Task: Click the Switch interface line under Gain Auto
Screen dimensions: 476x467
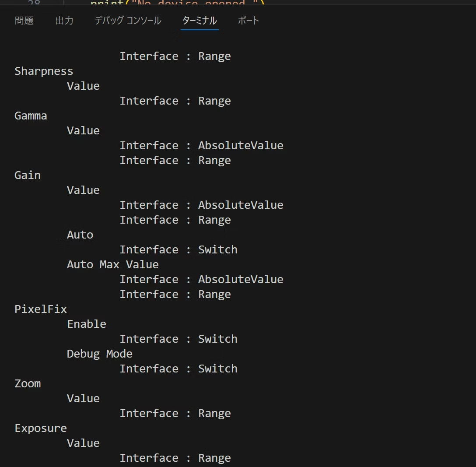Action: pos(178,249)
